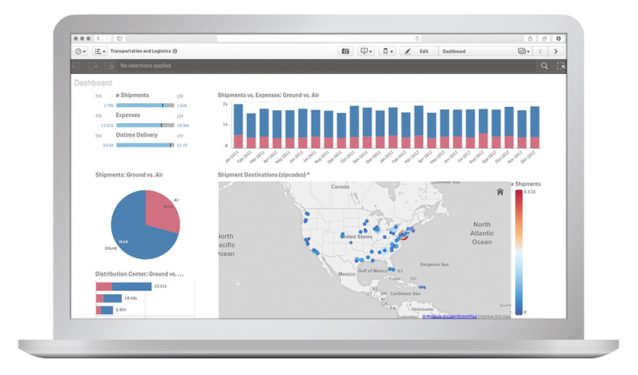Viewport: 638px width, 375px height.
Task: Click the top distribution center bar
Action: [x=124, y=287]
